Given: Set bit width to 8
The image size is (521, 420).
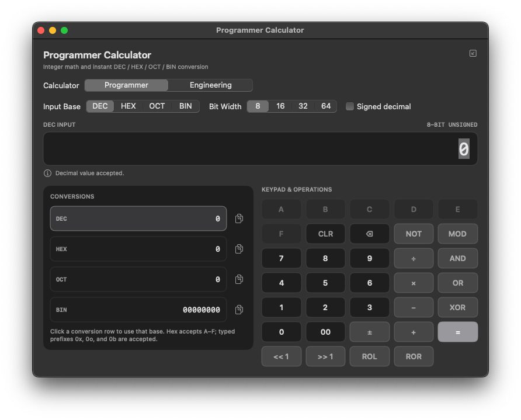Looking at the screenshot, I should 258,106.
